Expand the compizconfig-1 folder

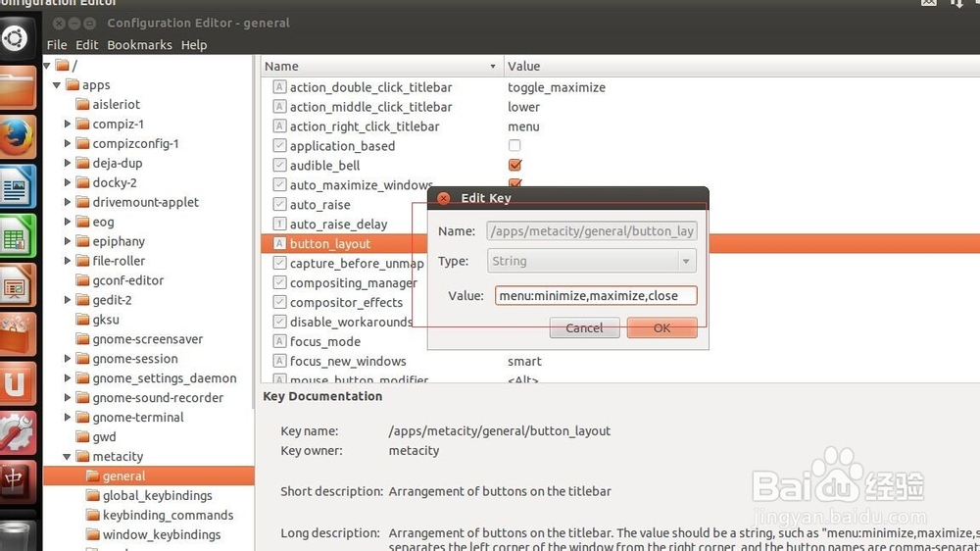[x=67, y=143]
